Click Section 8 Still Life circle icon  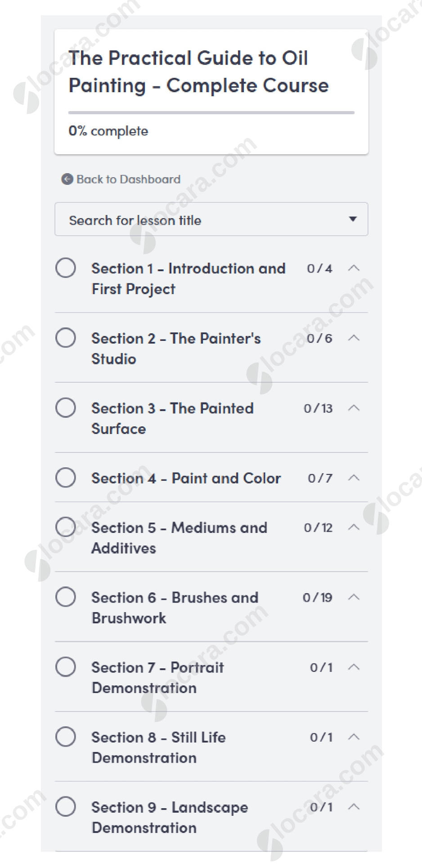[66, 737]
